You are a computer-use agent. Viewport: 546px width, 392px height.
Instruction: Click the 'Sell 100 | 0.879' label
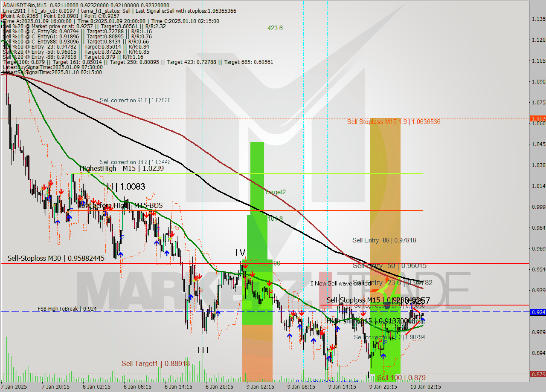pos(401,378)
